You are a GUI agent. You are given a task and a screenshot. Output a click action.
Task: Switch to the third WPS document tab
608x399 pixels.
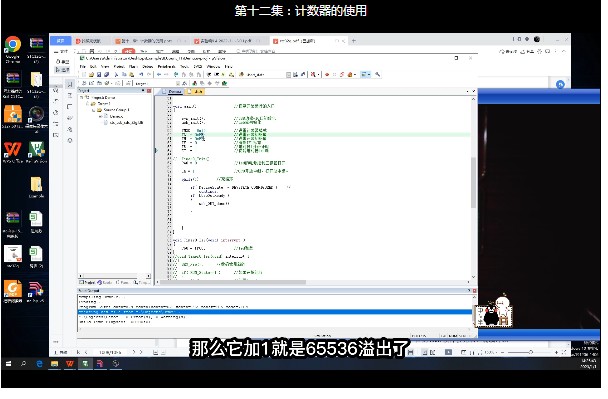tap(229, 41)
